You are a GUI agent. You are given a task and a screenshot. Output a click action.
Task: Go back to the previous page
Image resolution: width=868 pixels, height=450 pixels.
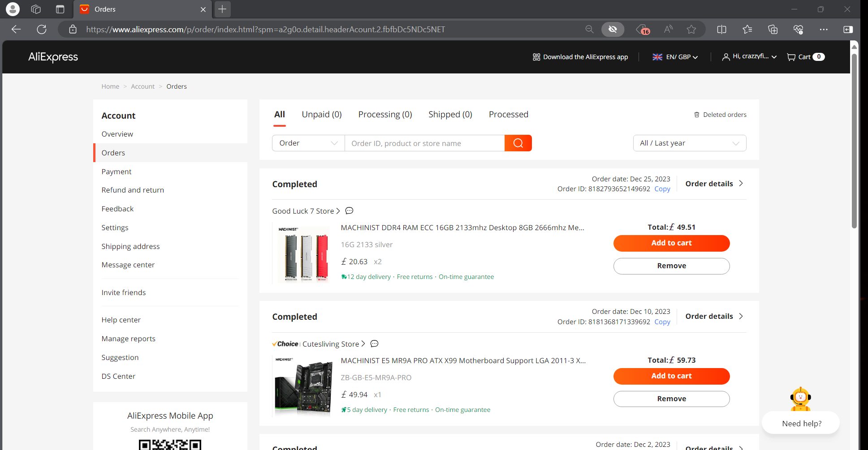(x=16, y=30)
